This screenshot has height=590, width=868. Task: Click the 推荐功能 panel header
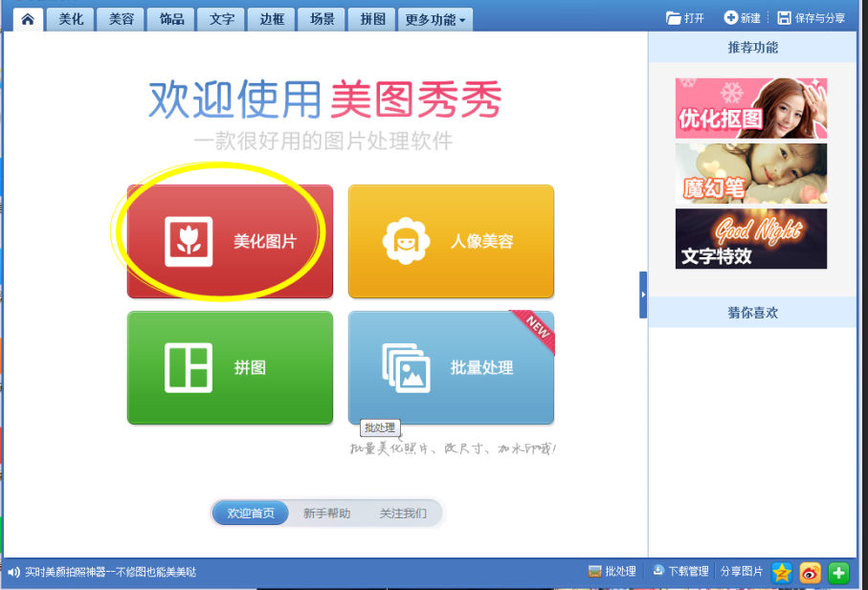coord(752,48)
